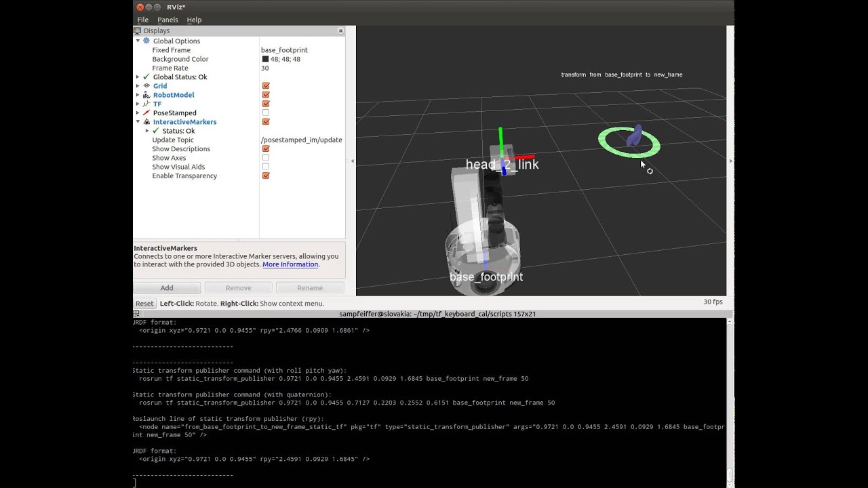Click the base_footprint frame label
This screenshot has width=868, height=488.
pyautogui.click(x=486, y=277)
